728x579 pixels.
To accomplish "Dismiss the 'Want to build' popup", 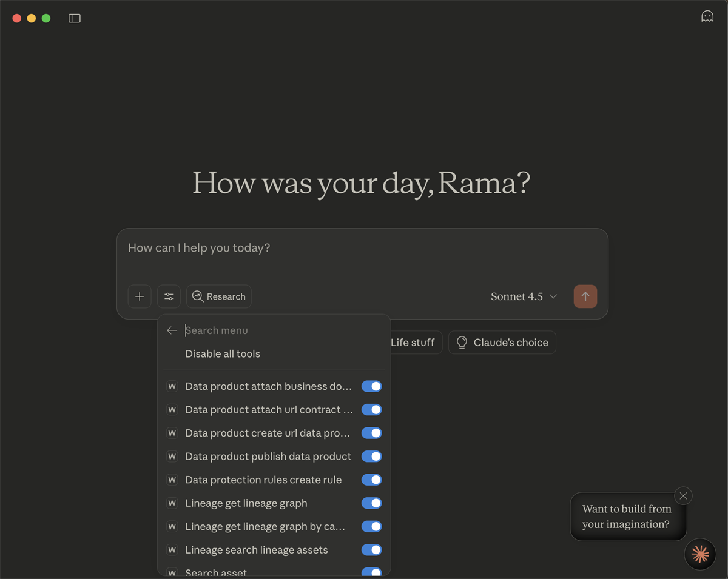I will point(683,496).
